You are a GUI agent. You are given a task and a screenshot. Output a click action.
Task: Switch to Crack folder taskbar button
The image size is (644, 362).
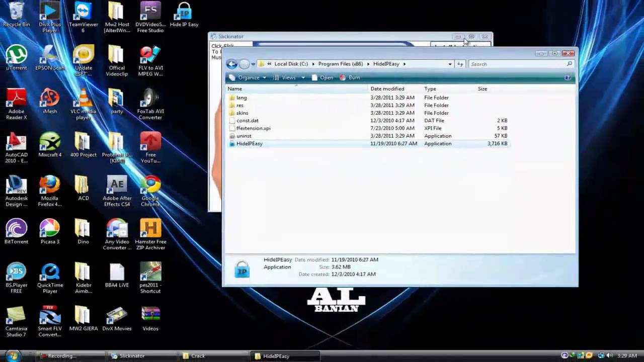tap(213, 356)
